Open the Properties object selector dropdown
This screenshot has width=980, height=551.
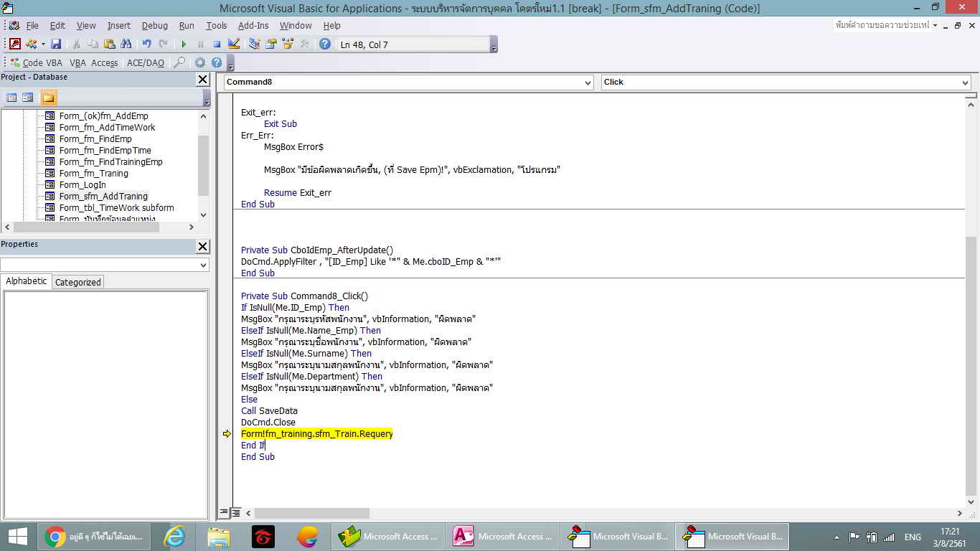point(203,265)
